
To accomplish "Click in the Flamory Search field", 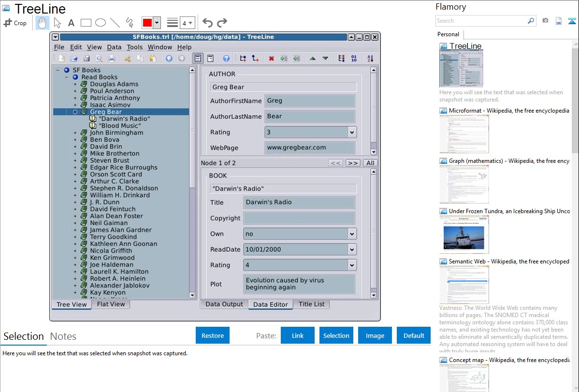I will 481,21.
